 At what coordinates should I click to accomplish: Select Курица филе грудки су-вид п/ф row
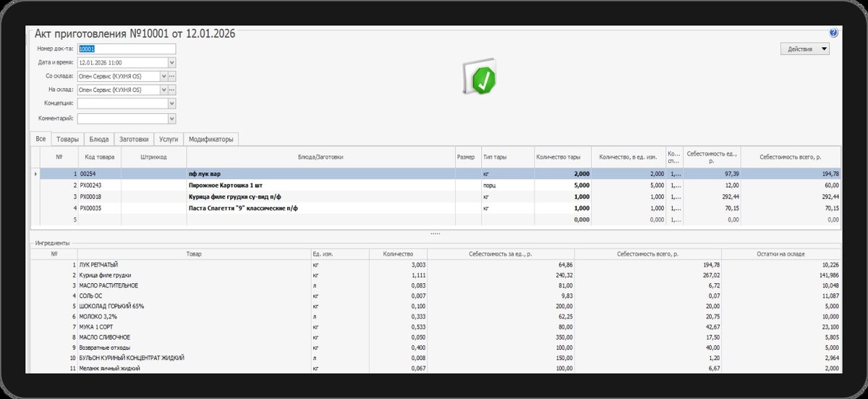tap(436, 196)
